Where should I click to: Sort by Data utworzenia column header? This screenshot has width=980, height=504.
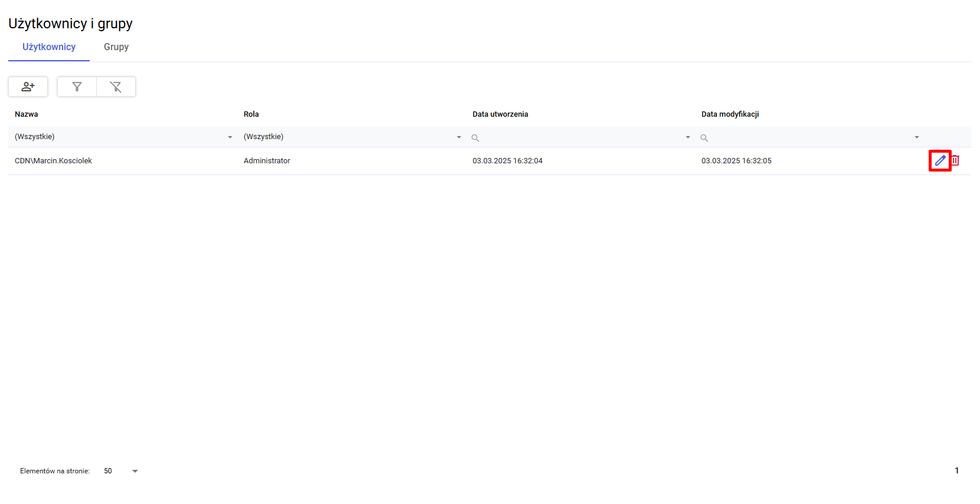pyautogui.click(x=500, y=114)
